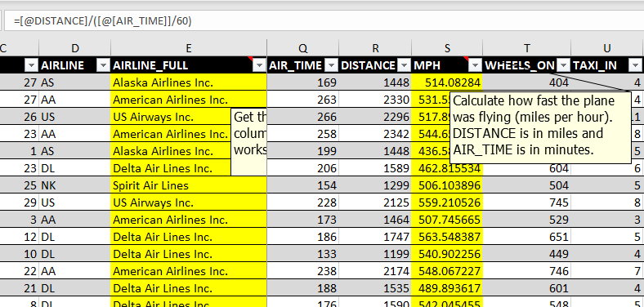Select MPH cell 462.815534
The width and height of the screenshot is (644, 307).
pos(447,168)
